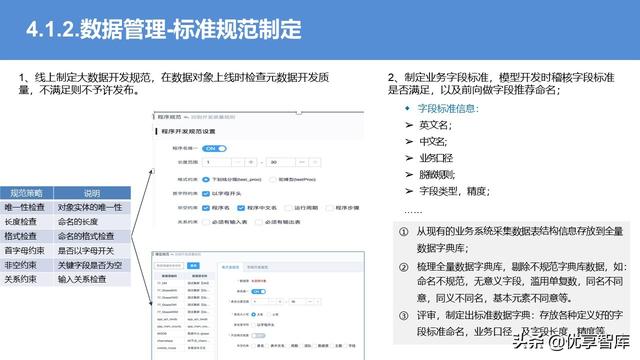Screen dimensions: 640x360
Task: Toggle the 以字母开头 checkbox
Action: point(206,193)
